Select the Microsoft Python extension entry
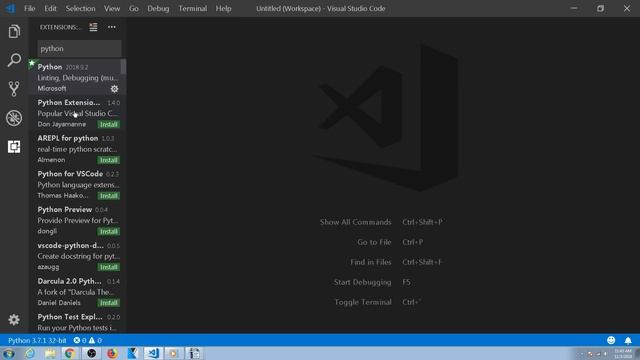Viewport: 640px width, 360px height. click(78, 77)
